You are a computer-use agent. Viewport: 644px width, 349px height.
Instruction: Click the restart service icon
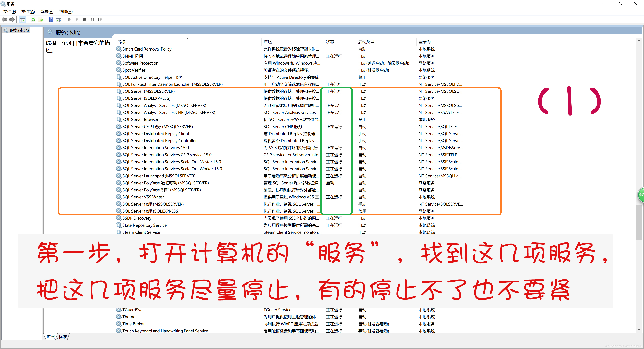point(100,19)
